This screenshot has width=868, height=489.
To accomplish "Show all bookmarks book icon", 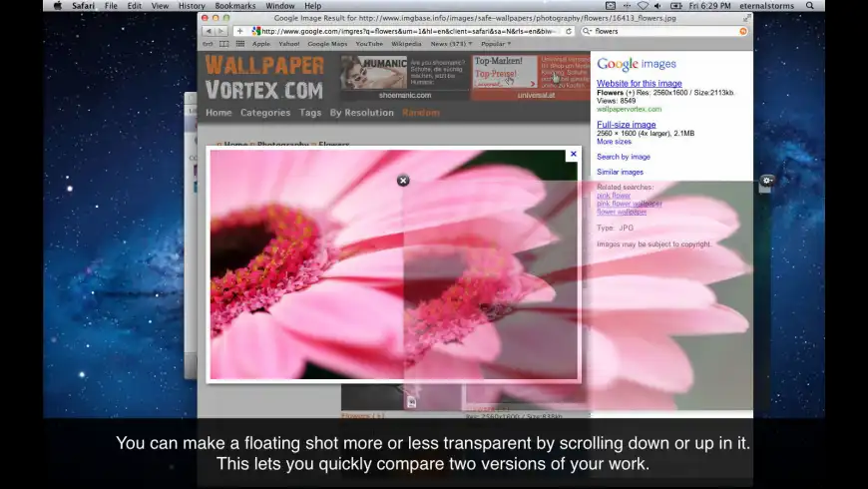I will click(x=223, y=44).
